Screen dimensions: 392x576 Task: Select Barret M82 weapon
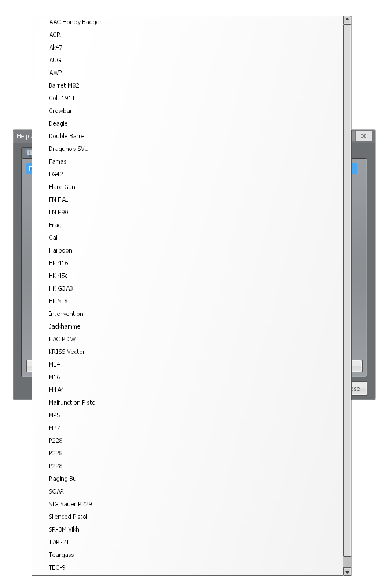coord(187,85)
